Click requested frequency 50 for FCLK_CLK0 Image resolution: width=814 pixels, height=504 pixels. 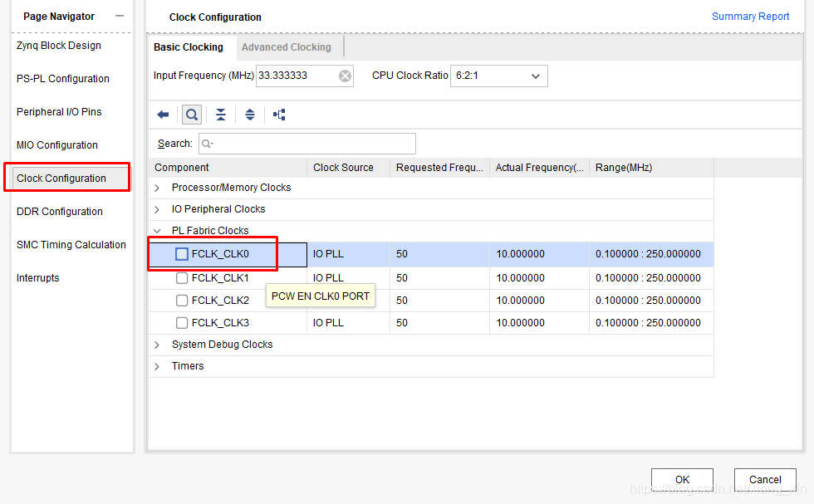point(402,254)
